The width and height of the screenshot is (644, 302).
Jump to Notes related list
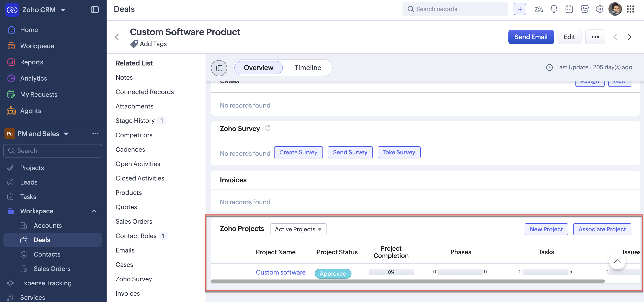(x=124, y=77)
